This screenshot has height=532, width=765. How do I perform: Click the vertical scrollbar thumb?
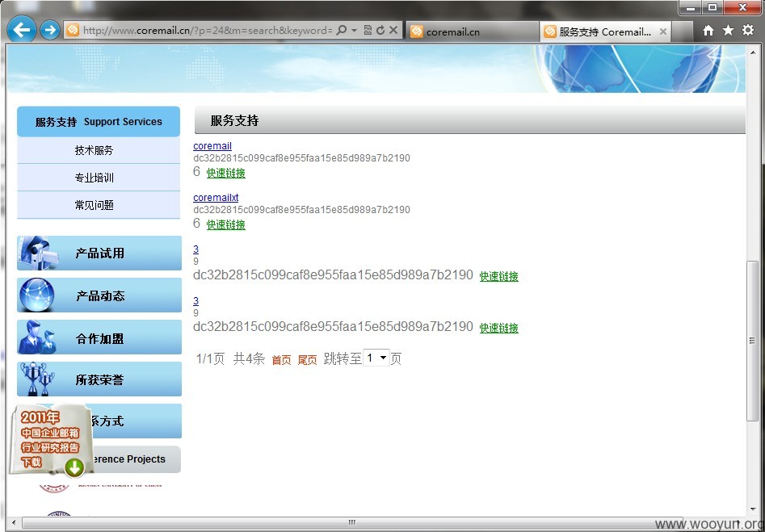[753, 341]
